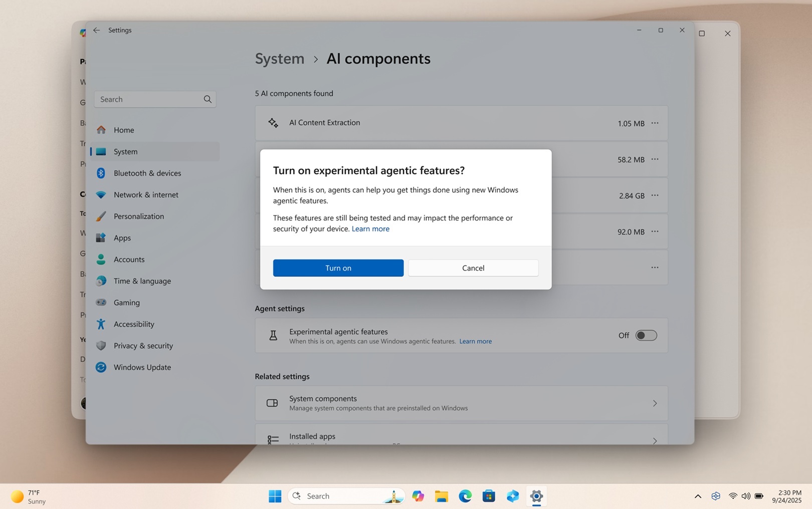The image size is (812, 509).
Task: Expand the System components settings
Action: tap(461, 403)
